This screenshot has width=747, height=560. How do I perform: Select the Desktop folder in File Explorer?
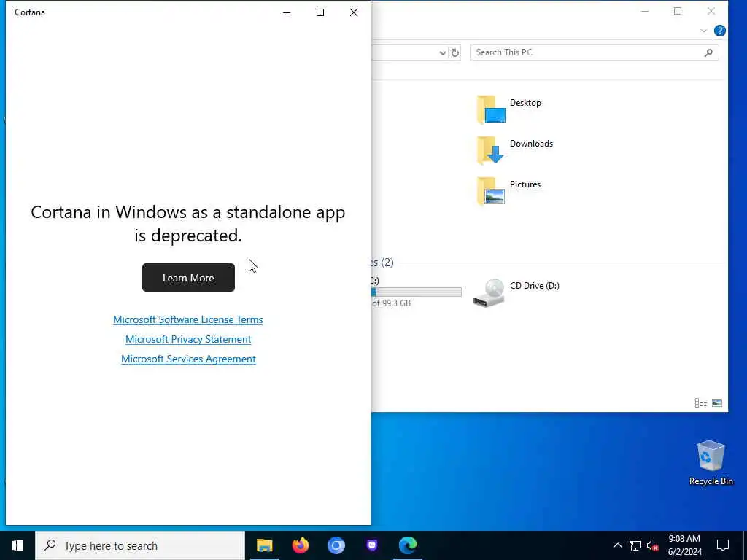click(x=509, y=109)
